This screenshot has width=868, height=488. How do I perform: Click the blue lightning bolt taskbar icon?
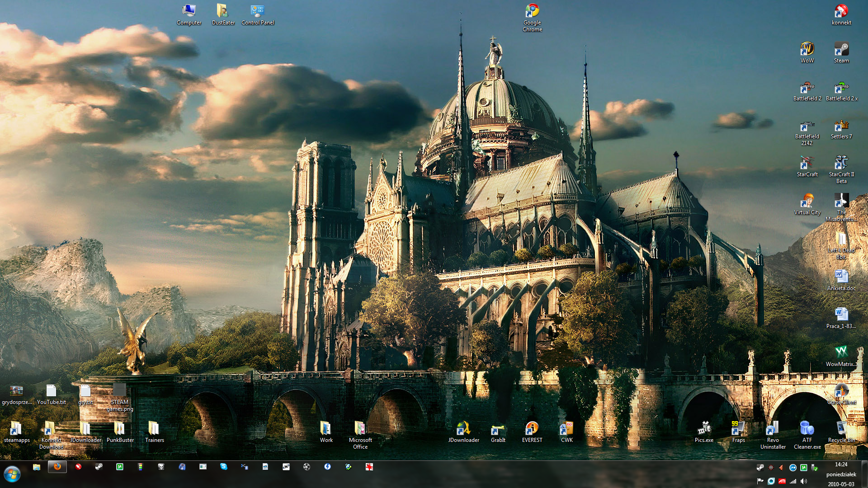[x=328, y=467]
